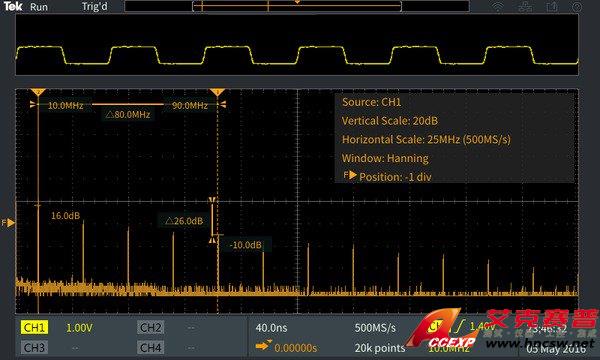Toggle the CH3 channel badge
Viewport: 600px width, 360px height.
point(34,347)
